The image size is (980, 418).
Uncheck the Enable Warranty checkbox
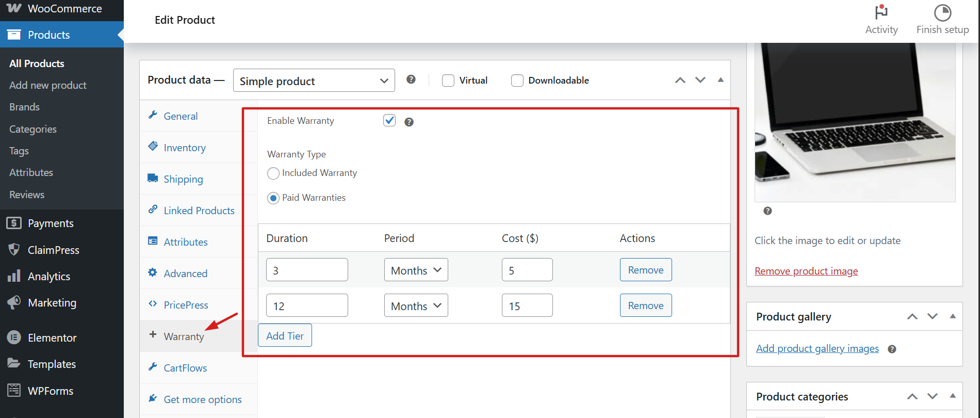(389, 121)
